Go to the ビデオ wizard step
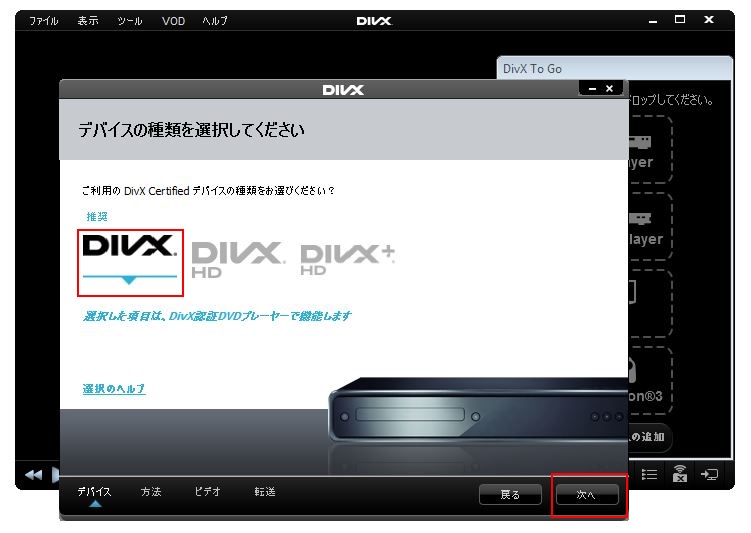Image resolution: width=751 pixels, height=533 pixels. [x=207, y=492]
